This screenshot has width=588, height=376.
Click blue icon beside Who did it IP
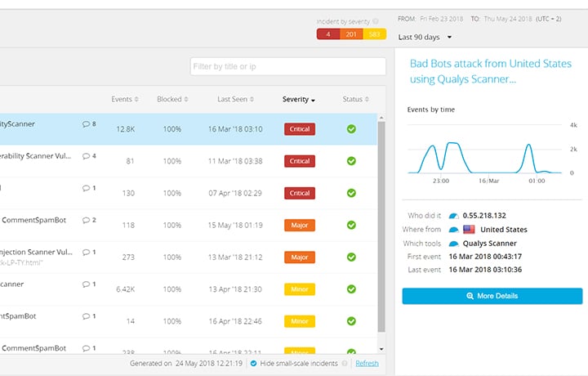click(454, 216)
